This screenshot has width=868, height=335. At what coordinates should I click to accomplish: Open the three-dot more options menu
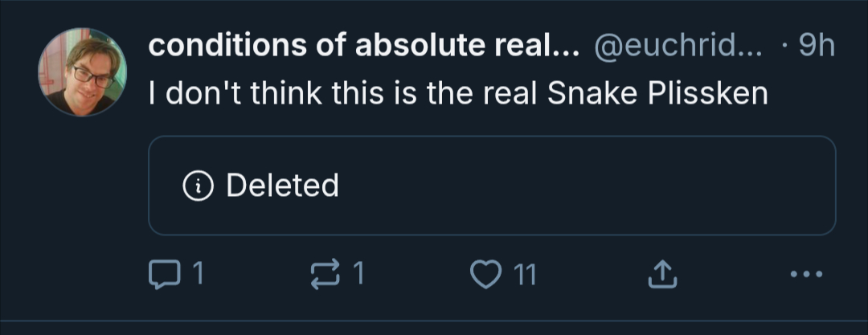[806, 276]
